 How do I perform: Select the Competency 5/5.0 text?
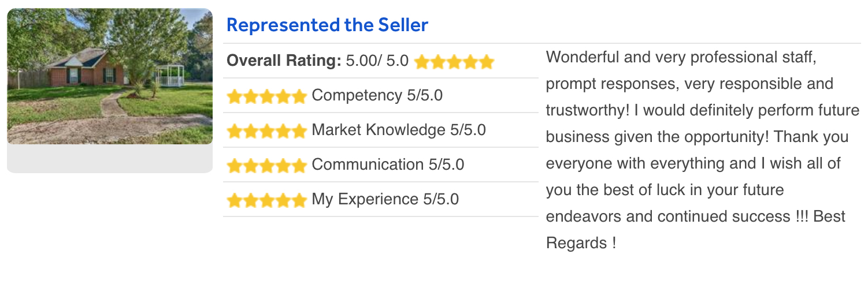pos(377,95)
